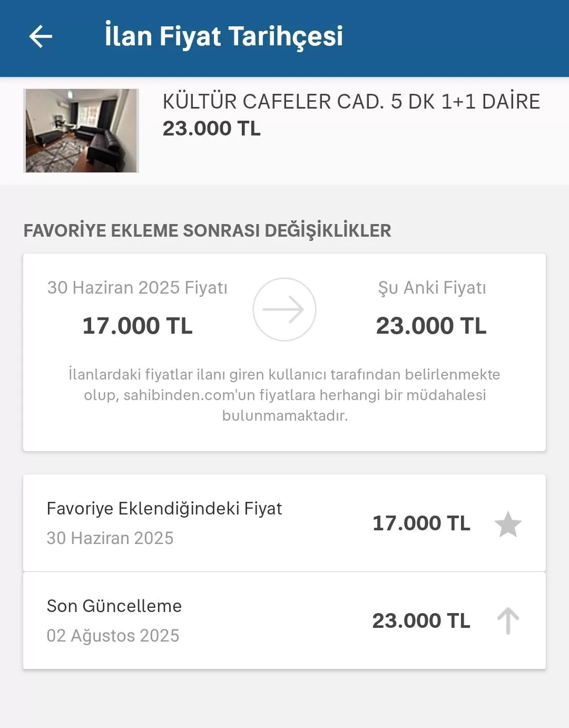Click the 23.000 TL current price in comparison card
Viewport: 569px width, 728px height.
coord(431,326)
